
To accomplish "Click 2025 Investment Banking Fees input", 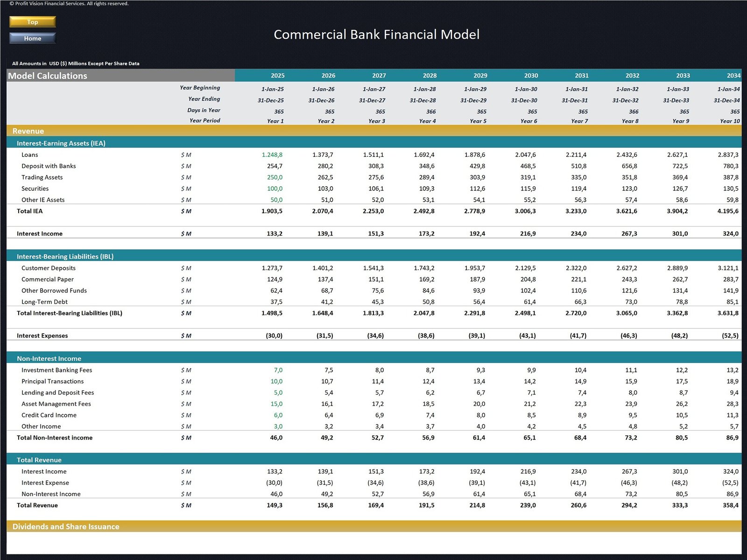I will coord(278,370).
